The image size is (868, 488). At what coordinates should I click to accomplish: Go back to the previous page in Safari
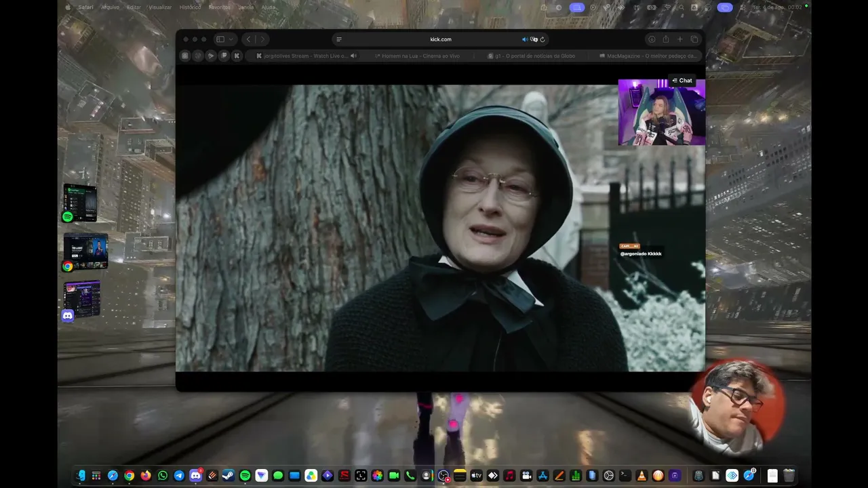(248, 39)
